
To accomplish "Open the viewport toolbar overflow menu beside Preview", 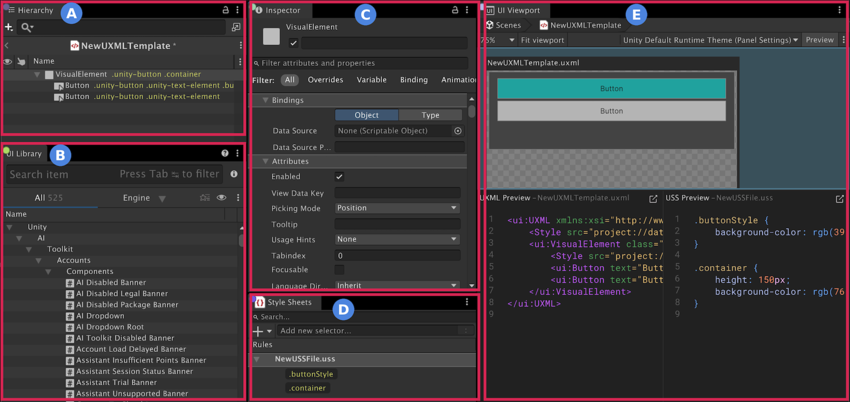I will pyautogui.click(x=843, y=40).
